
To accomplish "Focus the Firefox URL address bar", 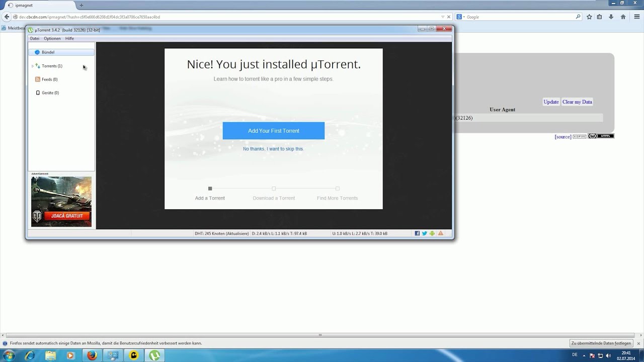I will [x=226, y=17].
